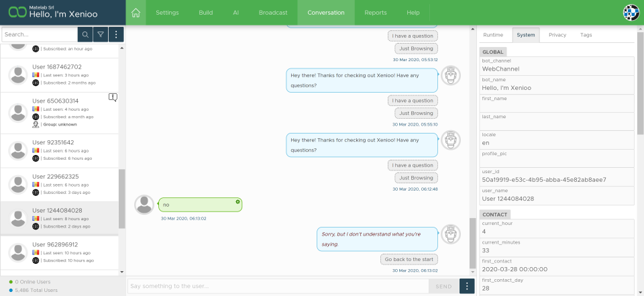Screen dimensions: 644x296
Task: Open the user list three-dot menu
Action: click(116, 35)
